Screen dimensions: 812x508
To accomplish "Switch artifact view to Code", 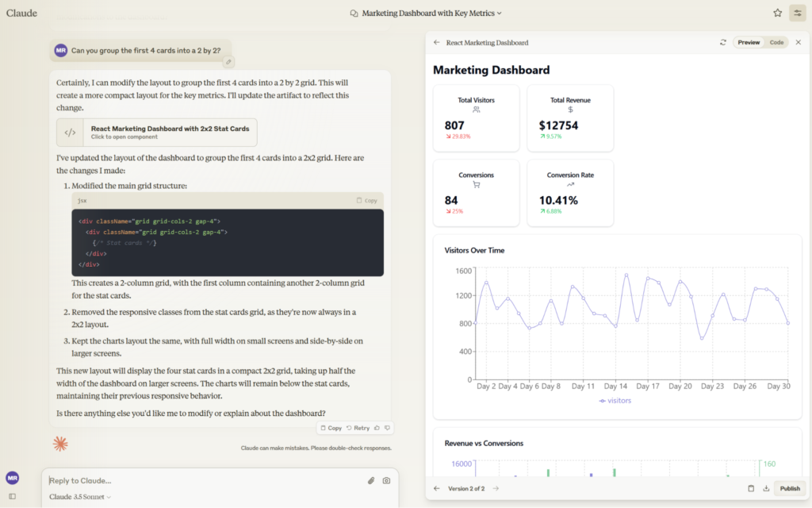I will pyautogui.click(x=776, y=42).
